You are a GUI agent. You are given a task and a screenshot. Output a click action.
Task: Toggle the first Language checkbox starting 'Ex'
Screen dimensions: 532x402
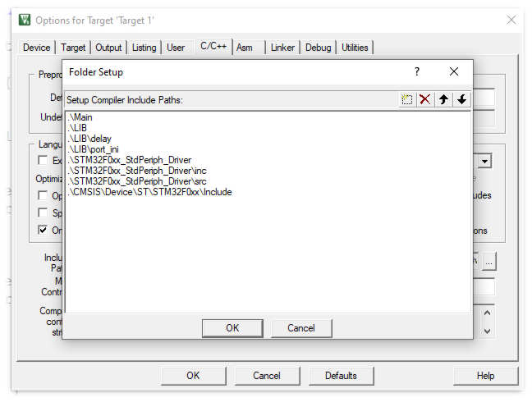click(x=43, y=160)
